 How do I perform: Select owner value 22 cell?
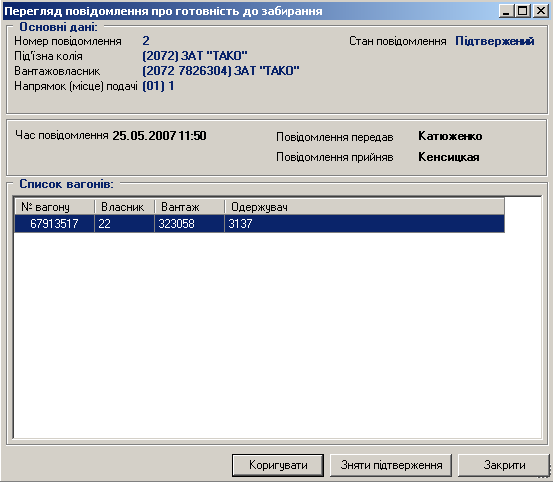tap(124, 224)
